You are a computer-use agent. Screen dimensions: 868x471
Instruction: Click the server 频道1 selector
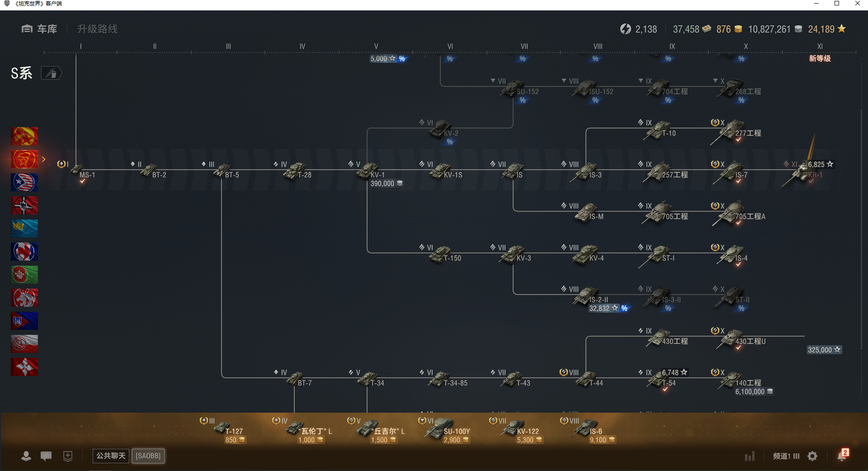tap(786, 456)
